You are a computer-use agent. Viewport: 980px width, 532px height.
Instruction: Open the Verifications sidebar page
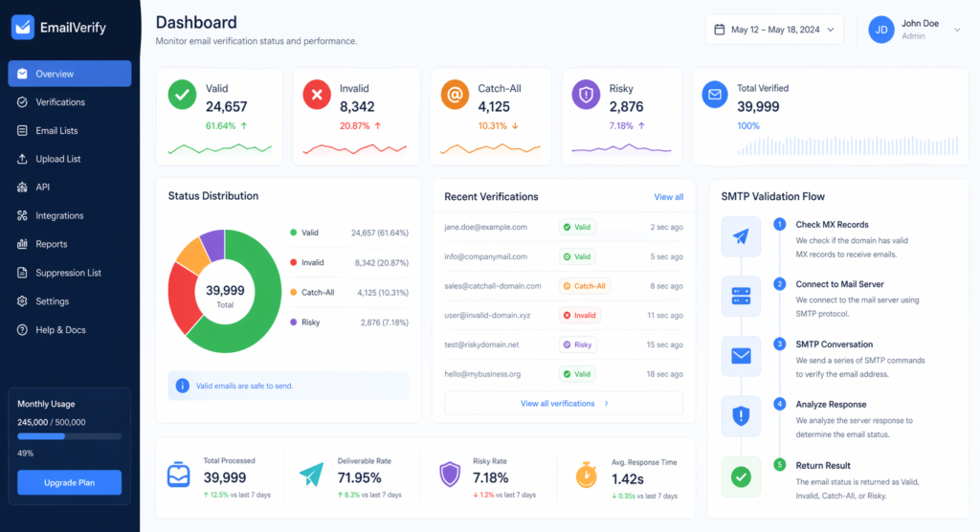click(60, 102)
